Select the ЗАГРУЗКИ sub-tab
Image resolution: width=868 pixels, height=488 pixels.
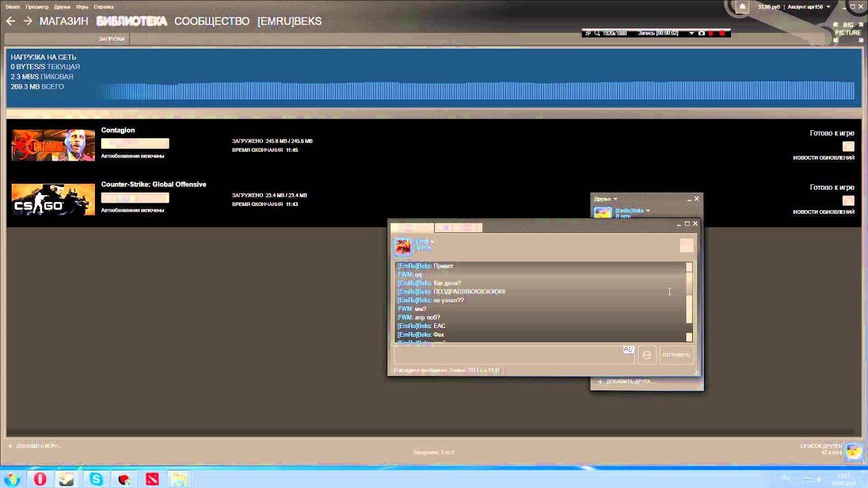click(x=112, y=39)
